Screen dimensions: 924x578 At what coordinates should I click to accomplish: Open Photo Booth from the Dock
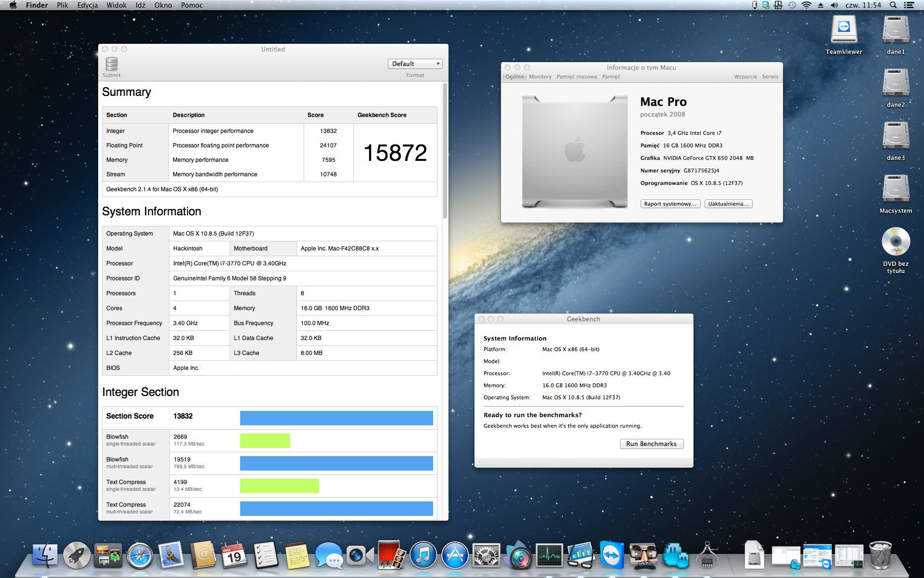(x=392, y=555)
